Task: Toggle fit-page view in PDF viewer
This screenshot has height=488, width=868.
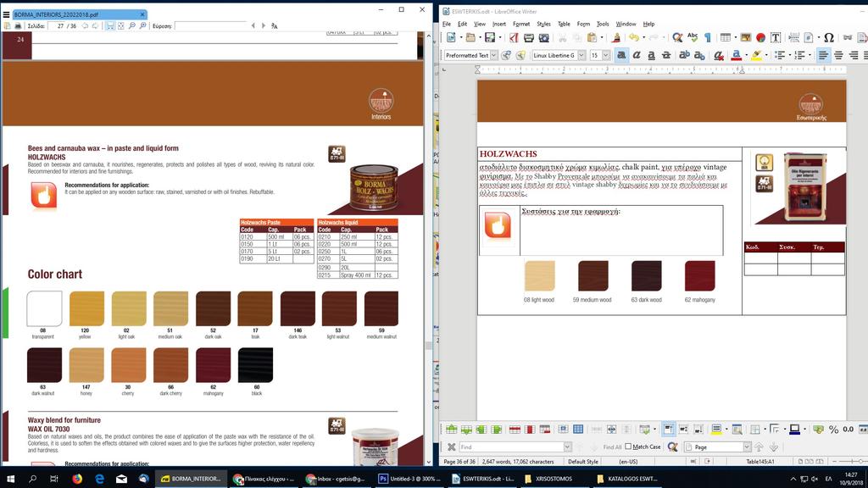Action: pyautogui.click(x=120, y=26)
